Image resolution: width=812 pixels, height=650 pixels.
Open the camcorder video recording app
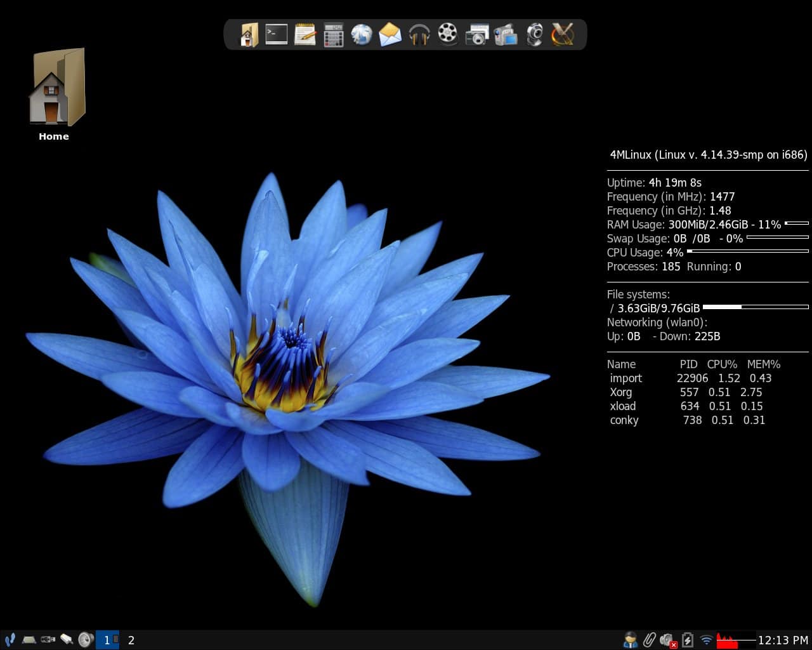[x=506, y=34]
